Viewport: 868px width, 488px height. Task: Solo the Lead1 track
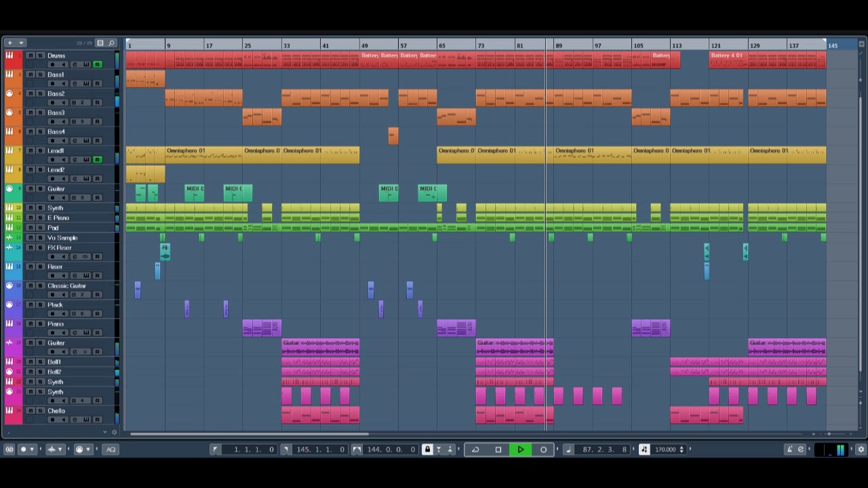(40, 150)
